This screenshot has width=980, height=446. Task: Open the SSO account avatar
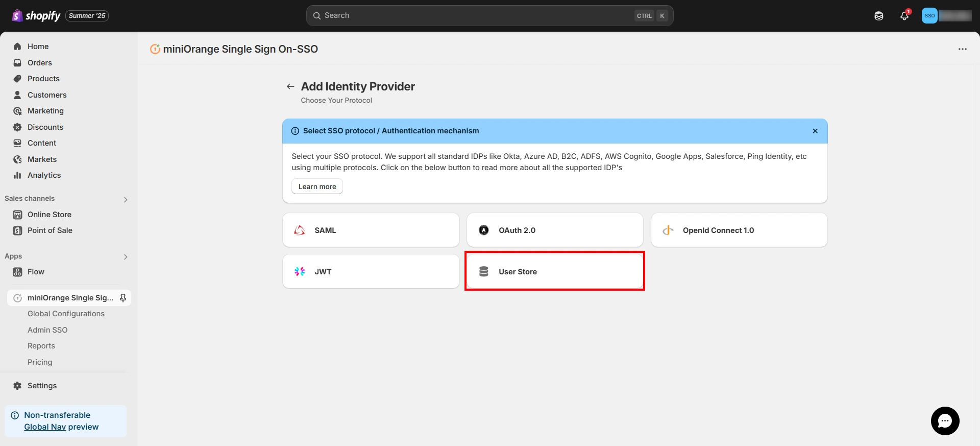pos(929,16)
